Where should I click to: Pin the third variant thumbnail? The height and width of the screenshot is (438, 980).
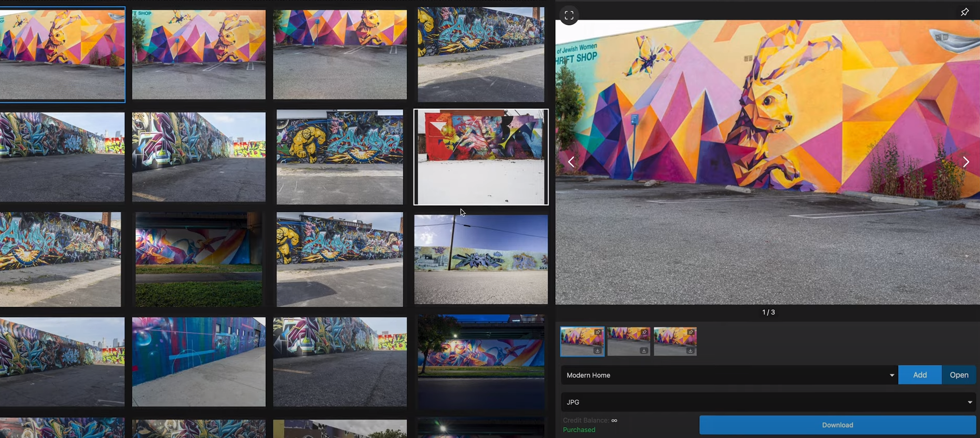(691, 332)
